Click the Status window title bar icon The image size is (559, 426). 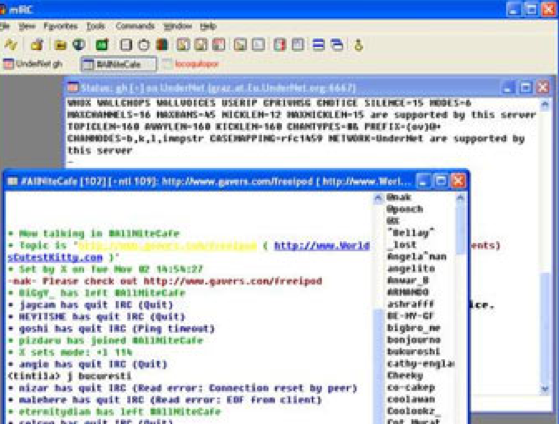(73, 87)
